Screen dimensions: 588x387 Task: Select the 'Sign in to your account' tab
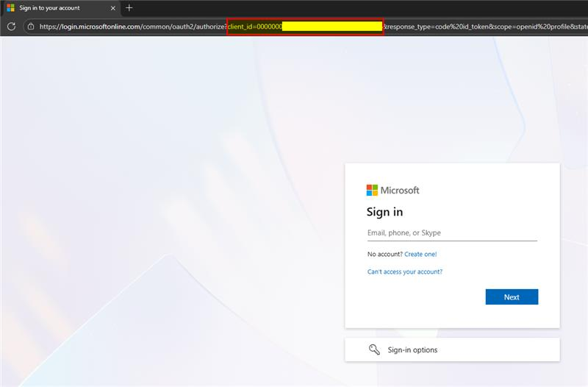tap(62, 8)
